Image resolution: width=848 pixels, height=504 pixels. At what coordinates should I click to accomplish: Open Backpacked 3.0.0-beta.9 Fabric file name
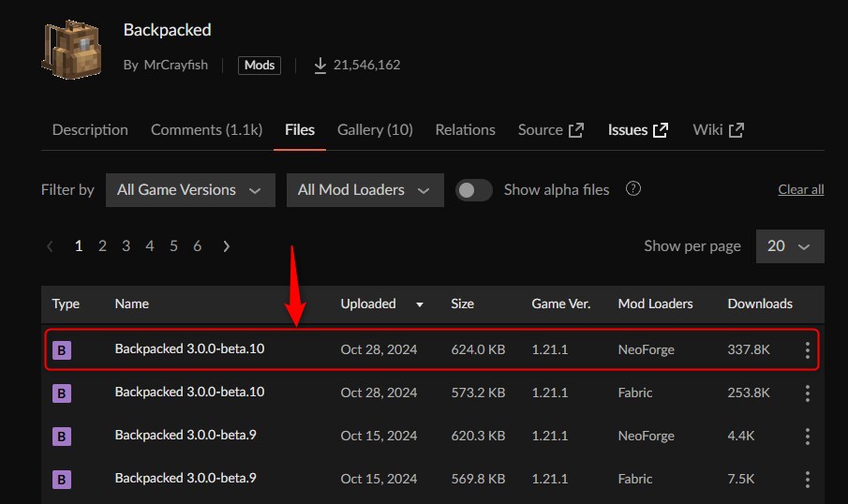[x=186, y=479]
